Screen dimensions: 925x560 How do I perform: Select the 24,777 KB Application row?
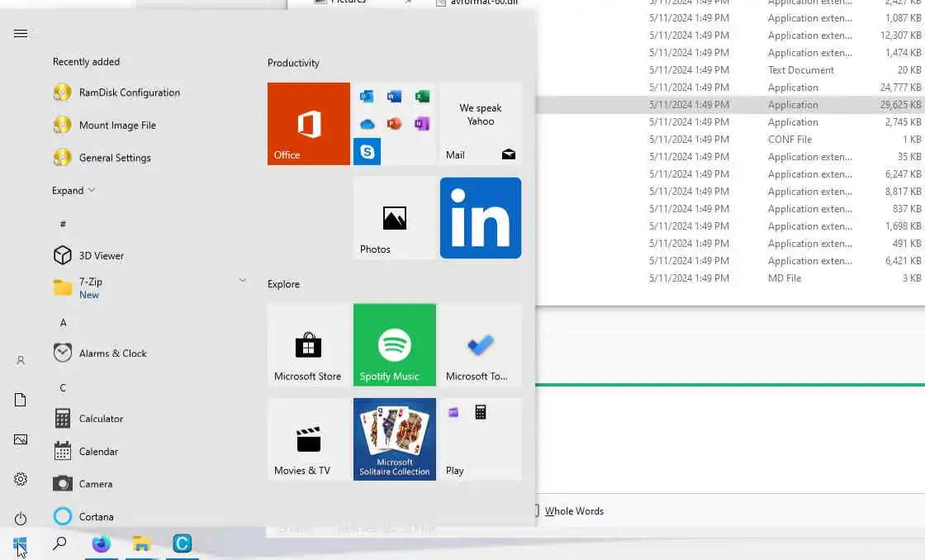[730, 88]
